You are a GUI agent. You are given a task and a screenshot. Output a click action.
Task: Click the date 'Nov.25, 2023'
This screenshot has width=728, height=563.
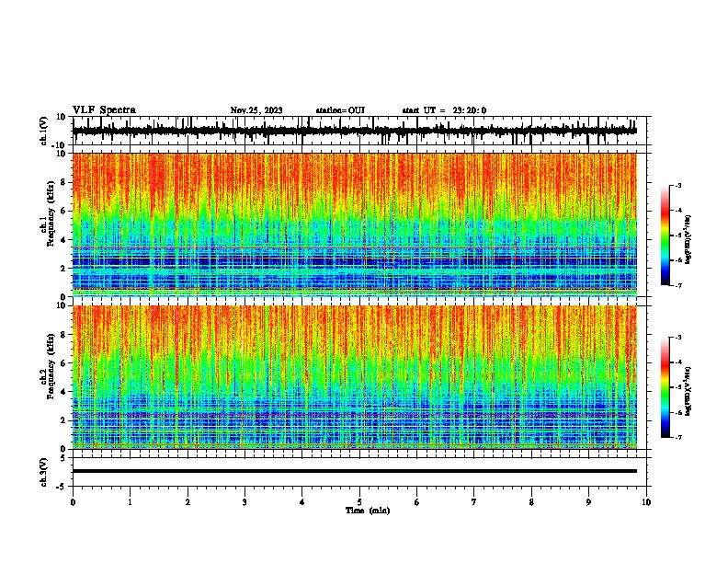pyautogui.click(x=256, y=110)
